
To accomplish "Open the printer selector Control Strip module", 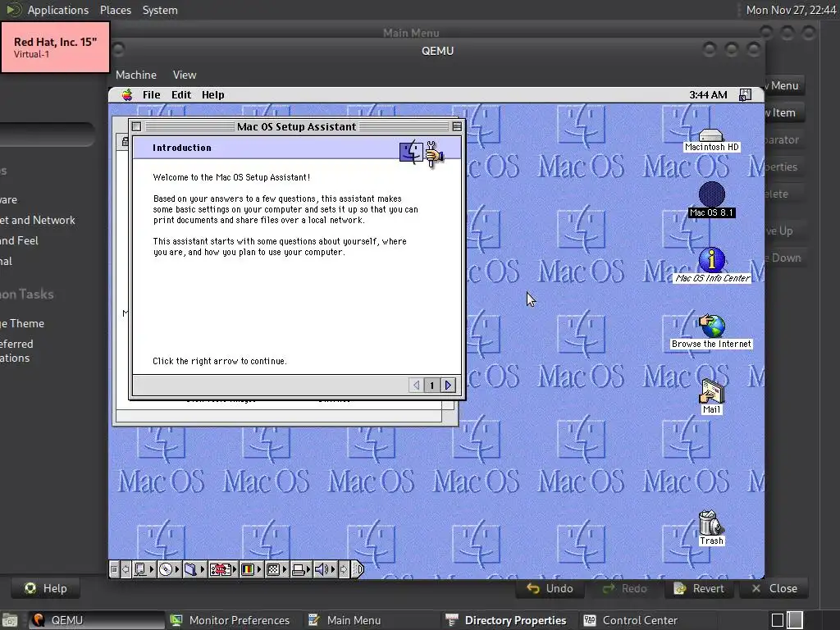I will (x=301, y=569).
